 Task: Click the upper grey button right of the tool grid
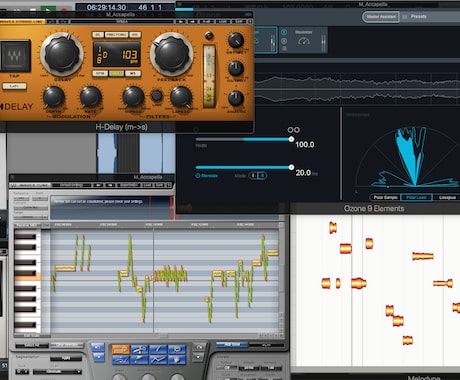click(x=199, y=347)
